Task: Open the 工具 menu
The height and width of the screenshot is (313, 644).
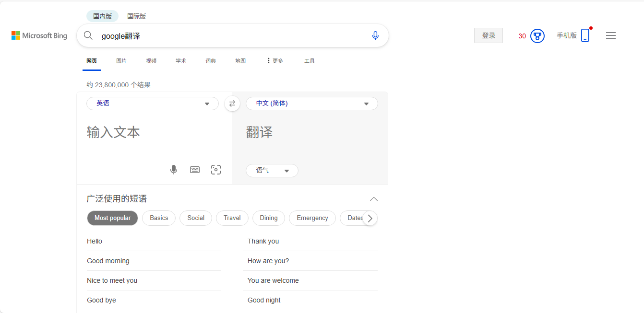Action: tap(310, 61)
